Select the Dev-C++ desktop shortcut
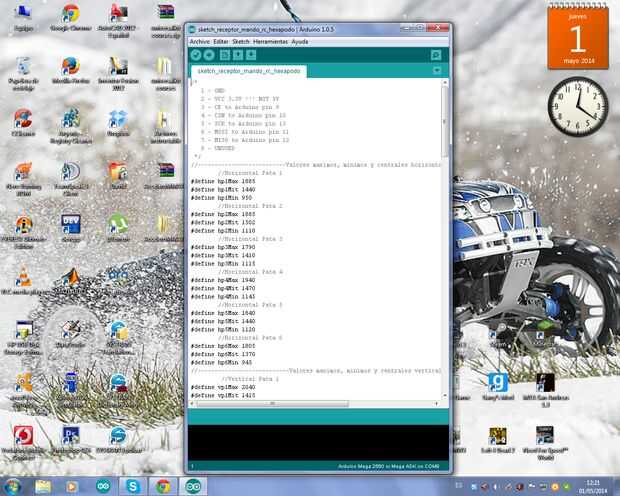The image size is (620, 496). tap(71, 228)
